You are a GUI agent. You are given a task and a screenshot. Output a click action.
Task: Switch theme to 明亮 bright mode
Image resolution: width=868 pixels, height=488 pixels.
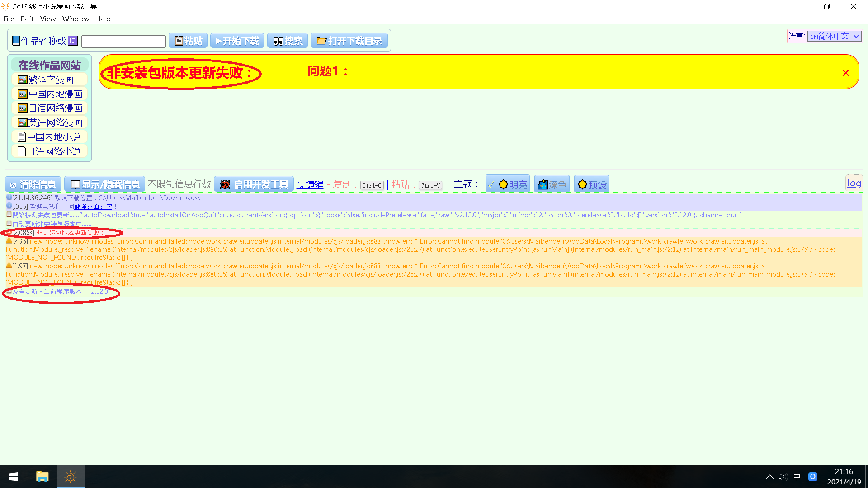coord(507,183)
